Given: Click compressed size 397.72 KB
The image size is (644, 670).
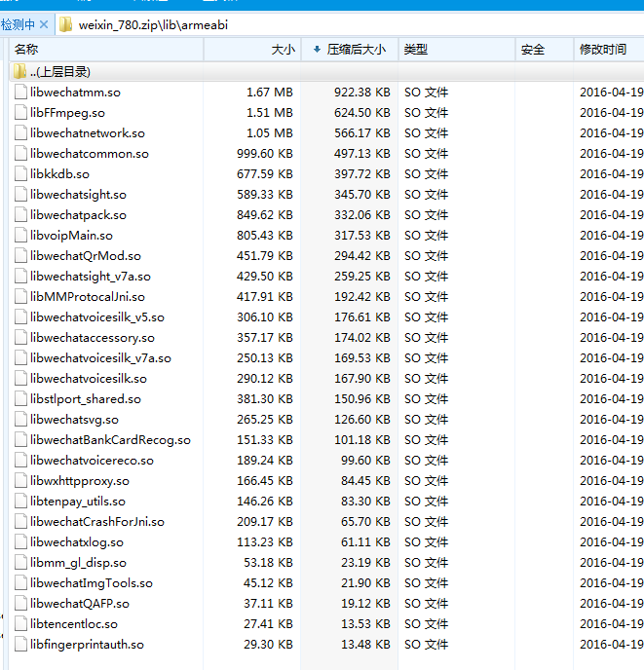Looking at the screenshot, I should tap(362, 174).
